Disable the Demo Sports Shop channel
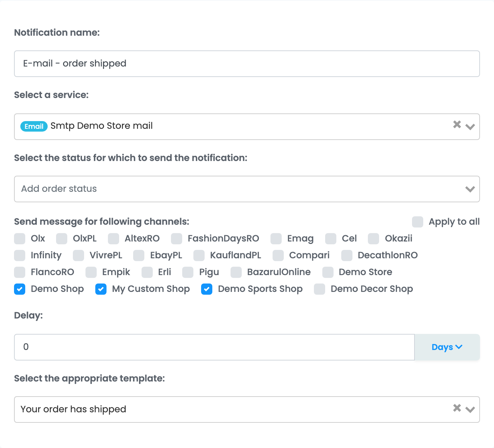 [207, 289]
